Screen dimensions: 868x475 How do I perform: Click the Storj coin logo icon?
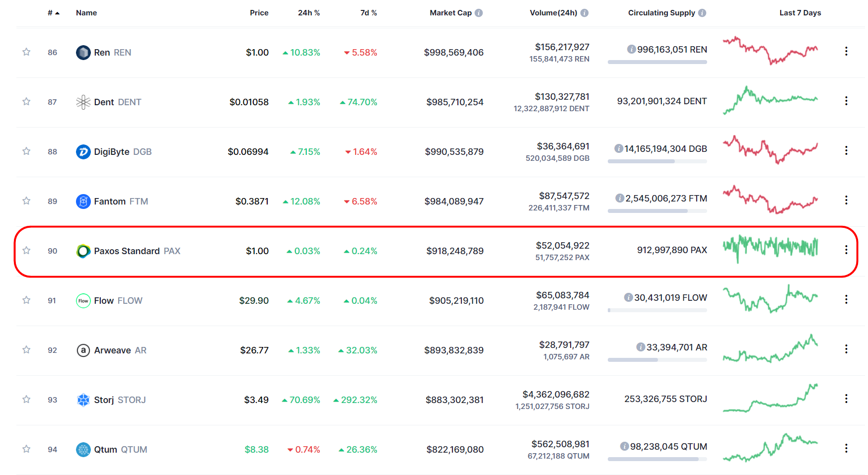click(83, 400)
